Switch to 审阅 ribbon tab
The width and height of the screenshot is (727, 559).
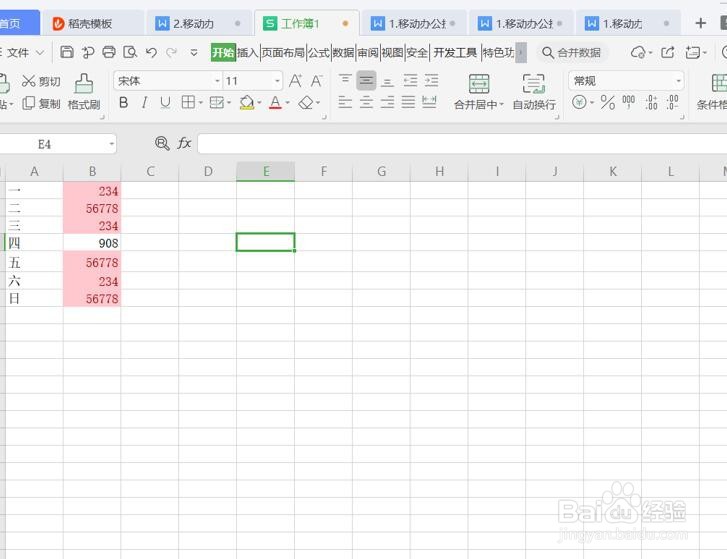tap(368, 52)
